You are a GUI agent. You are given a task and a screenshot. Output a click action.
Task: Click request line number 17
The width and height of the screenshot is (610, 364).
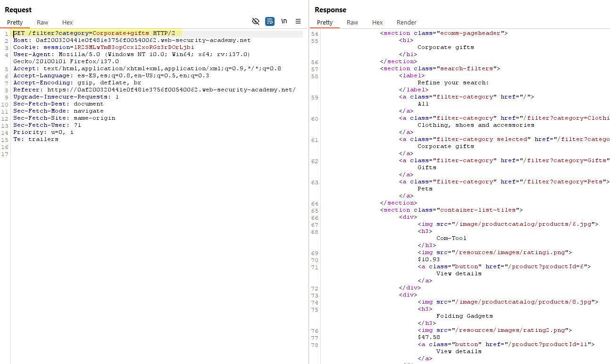tap(5, 154)
